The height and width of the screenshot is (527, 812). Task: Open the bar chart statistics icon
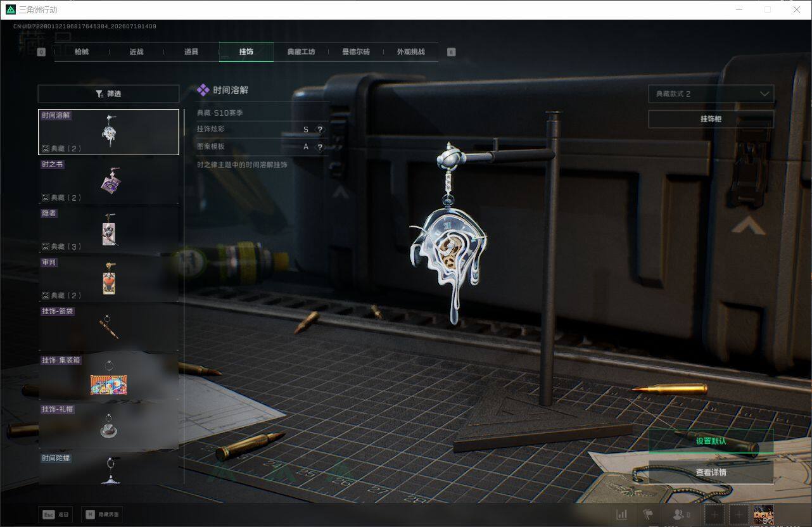click(x=622, y=515)
